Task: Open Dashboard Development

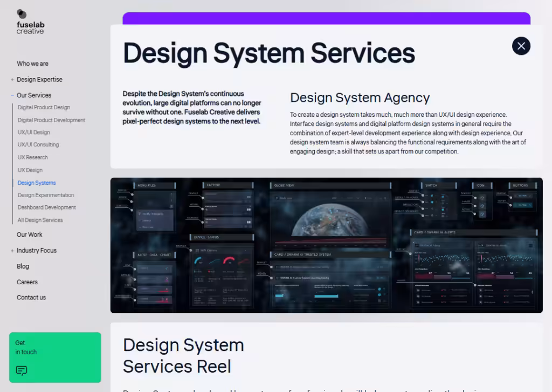Action: click(47, 207)
